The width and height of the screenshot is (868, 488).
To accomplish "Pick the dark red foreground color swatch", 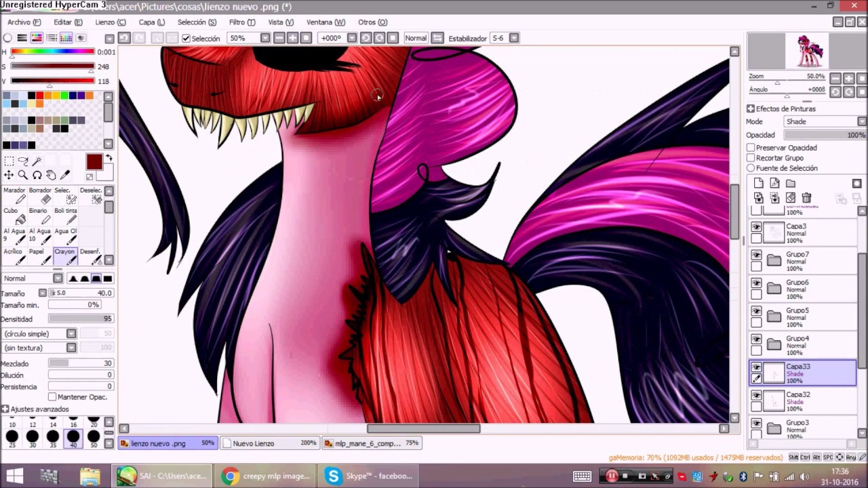I will pyautogui.click(x=94, y=162).
